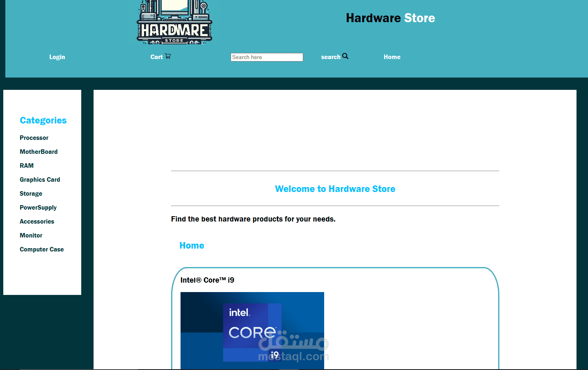
Task: Open the Login page
Action: pyautogui.click(x=57, y=57)
